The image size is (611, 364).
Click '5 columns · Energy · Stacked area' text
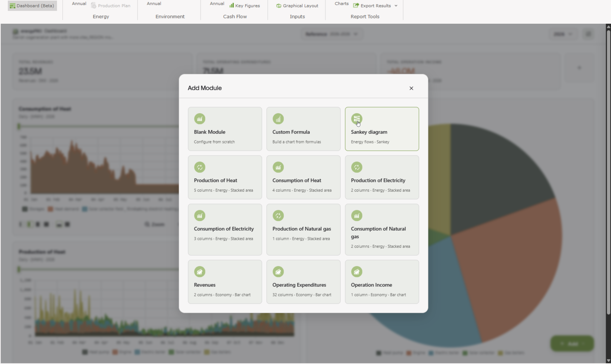224,190
